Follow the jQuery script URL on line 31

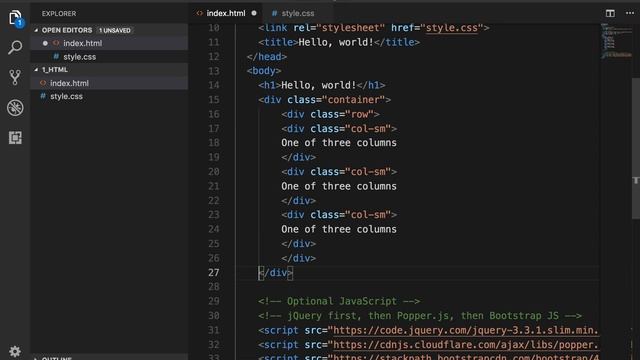point(466,330)
